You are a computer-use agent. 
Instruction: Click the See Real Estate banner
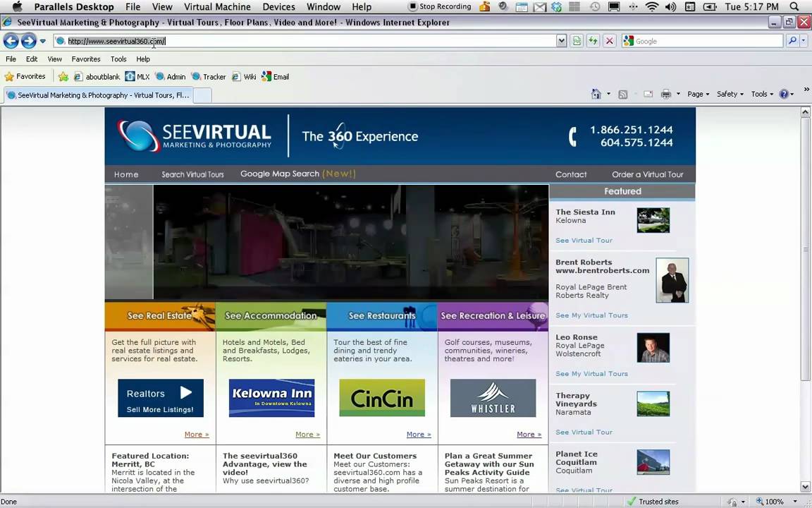[x=160, y=316]
